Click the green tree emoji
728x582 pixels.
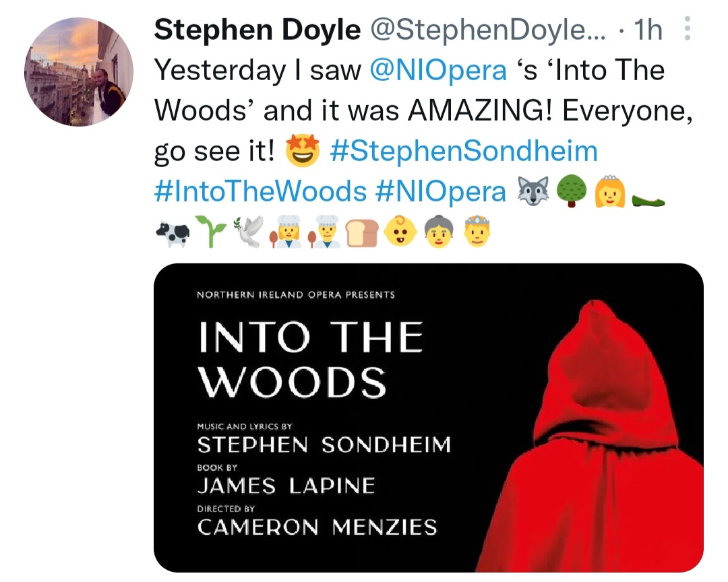pyautogui.click(x=572, y=191)
